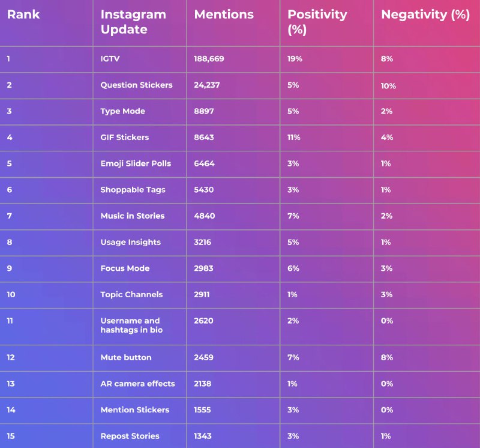Click the Music in Stories cell
This screenshot has width=480, height=448.
pos(132,216)
